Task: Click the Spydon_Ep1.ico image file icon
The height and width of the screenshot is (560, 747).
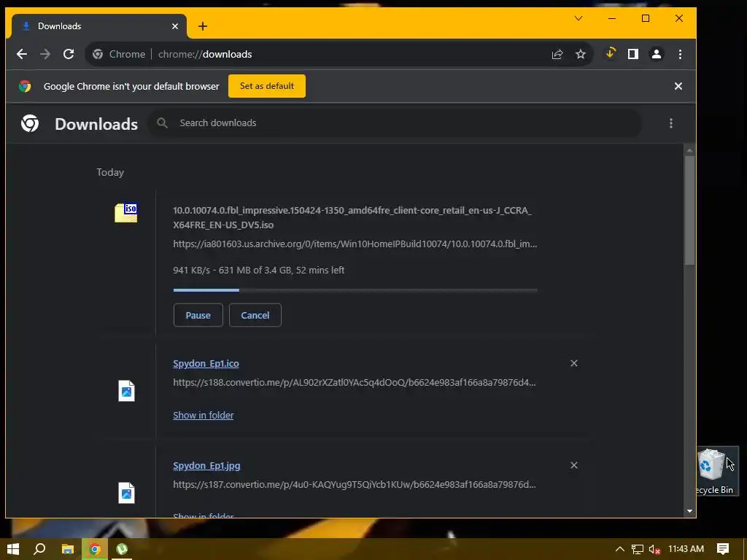Action: pyautogui.click(x=126, y=391)
